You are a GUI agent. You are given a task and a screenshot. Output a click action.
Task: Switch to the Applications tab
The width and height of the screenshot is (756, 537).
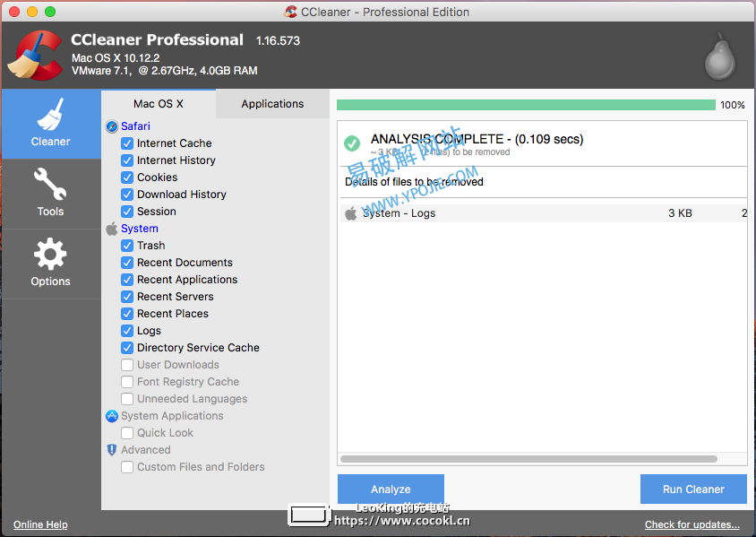coord(272,104)
